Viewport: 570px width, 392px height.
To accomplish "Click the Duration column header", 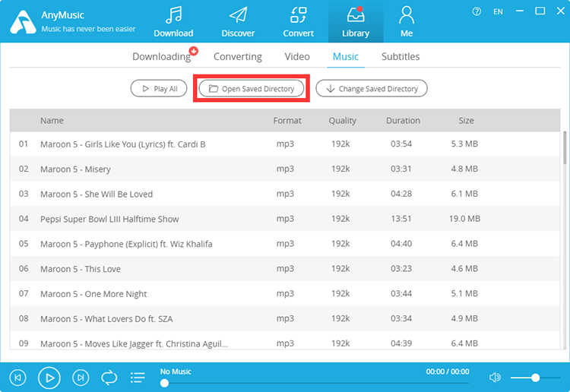I will (403, 121).
